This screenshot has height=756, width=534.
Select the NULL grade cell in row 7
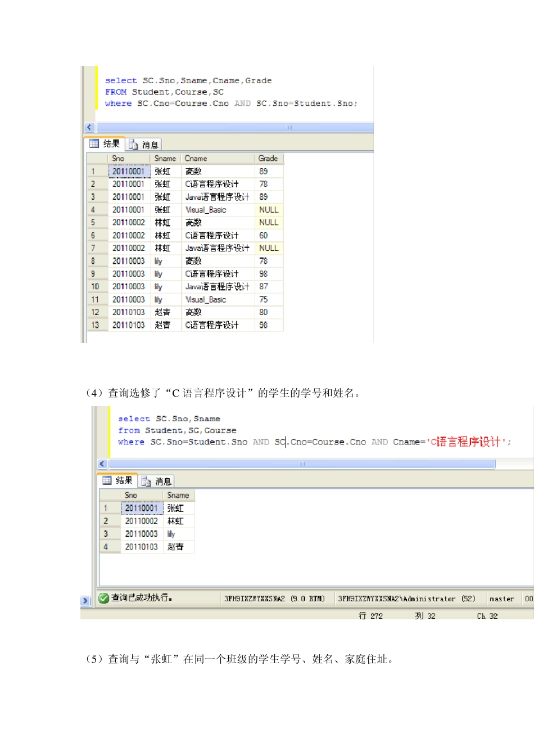[x=269, y=248]
